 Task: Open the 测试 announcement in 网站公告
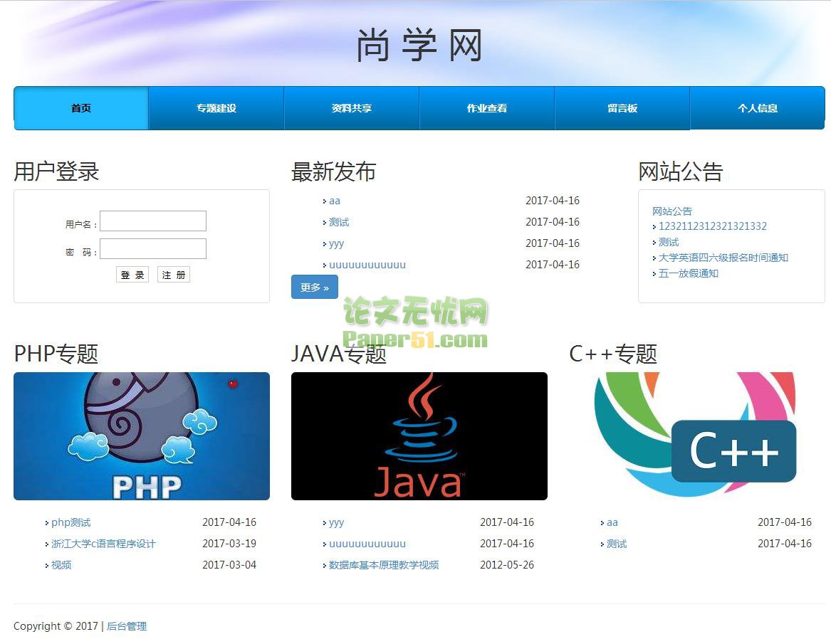[669, 242]
